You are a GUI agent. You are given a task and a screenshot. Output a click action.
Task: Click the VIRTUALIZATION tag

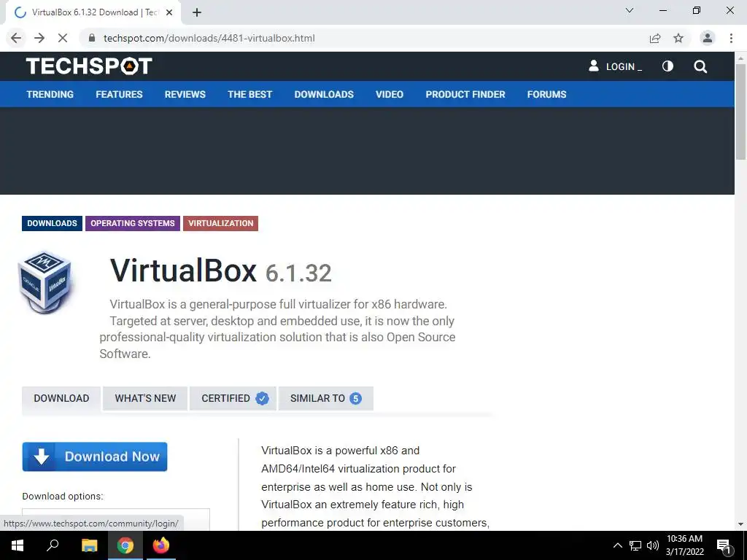click(x=220, y=223)
